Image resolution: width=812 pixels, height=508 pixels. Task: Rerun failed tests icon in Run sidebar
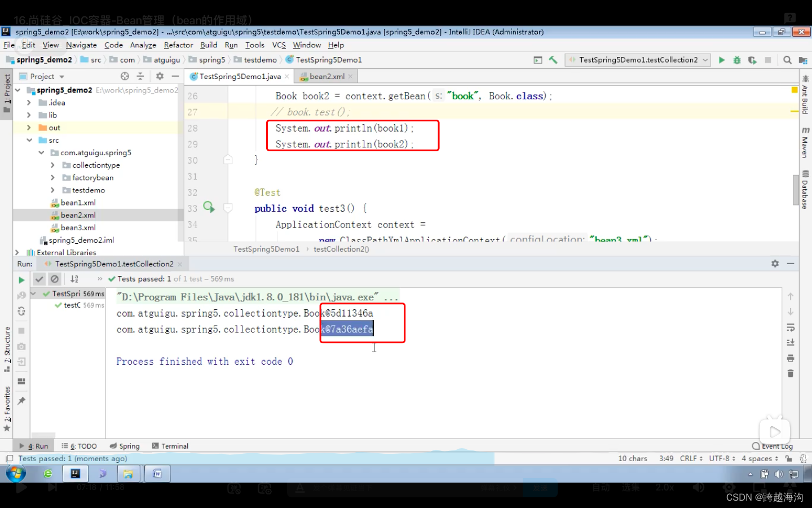pyautogui.click(x=21, y=295)
